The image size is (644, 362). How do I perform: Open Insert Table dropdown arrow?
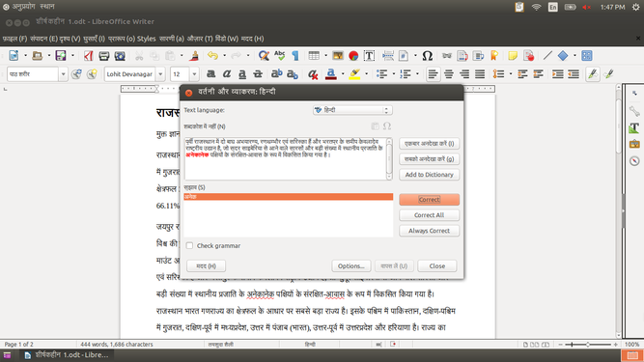coord(325,55)
